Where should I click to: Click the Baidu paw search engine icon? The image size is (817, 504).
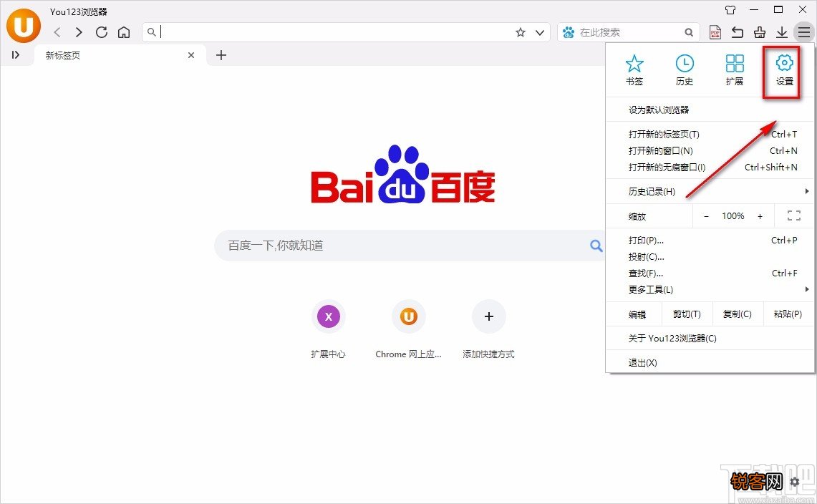coord(569,32)
